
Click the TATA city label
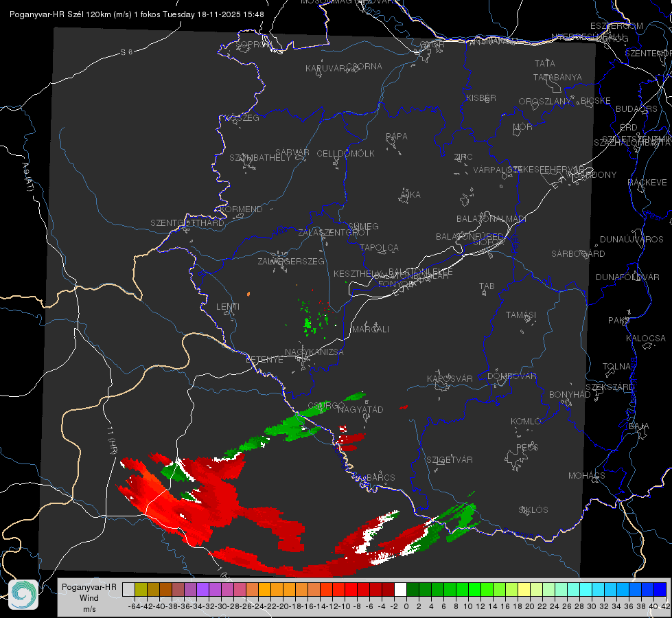[545, 63]
